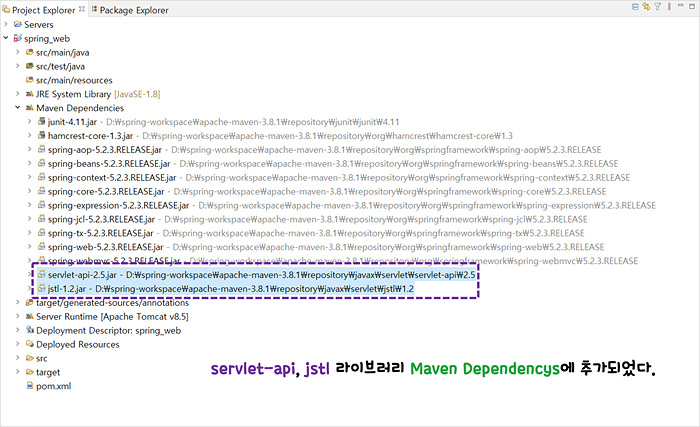The width and height of the screenshot is (700, 427).
Task: Expand the junit-4.11.jar entry
Action: point(29,121)
